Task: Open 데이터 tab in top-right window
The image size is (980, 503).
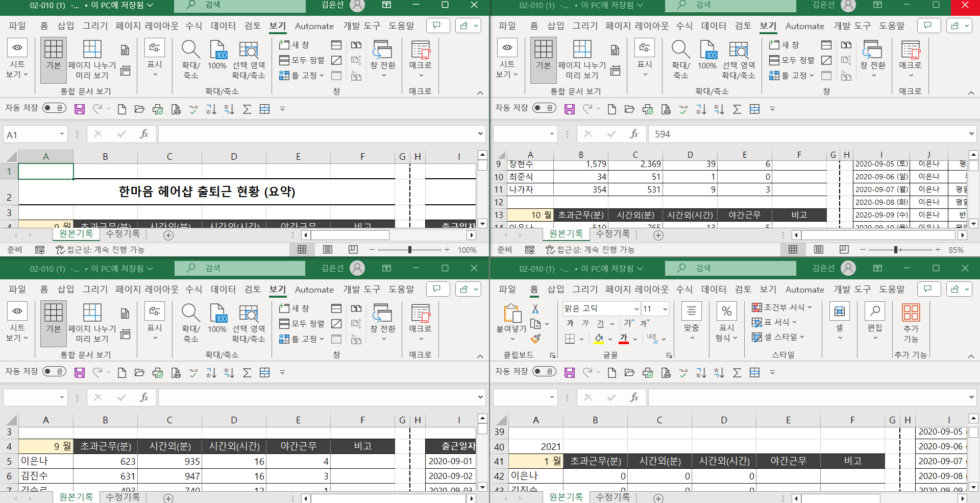Action: coord(714,26)
